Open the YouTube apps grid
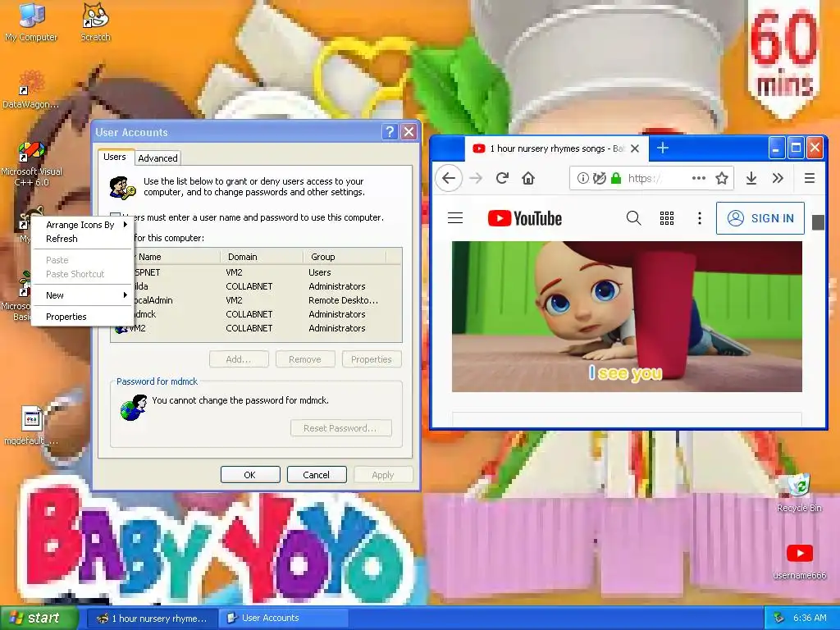The image size is (840, 630). pos(667,218)
